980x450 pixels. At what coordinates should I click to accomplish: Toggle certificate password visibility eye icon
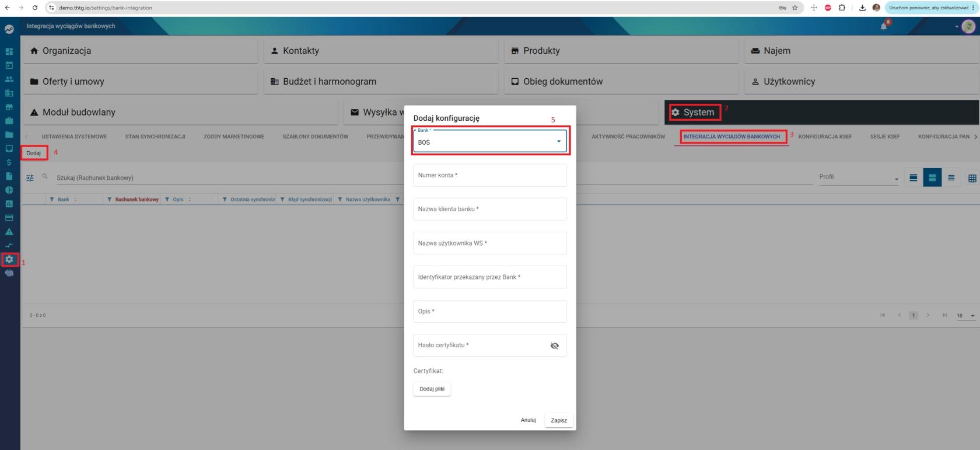click(x=555, y=346)
